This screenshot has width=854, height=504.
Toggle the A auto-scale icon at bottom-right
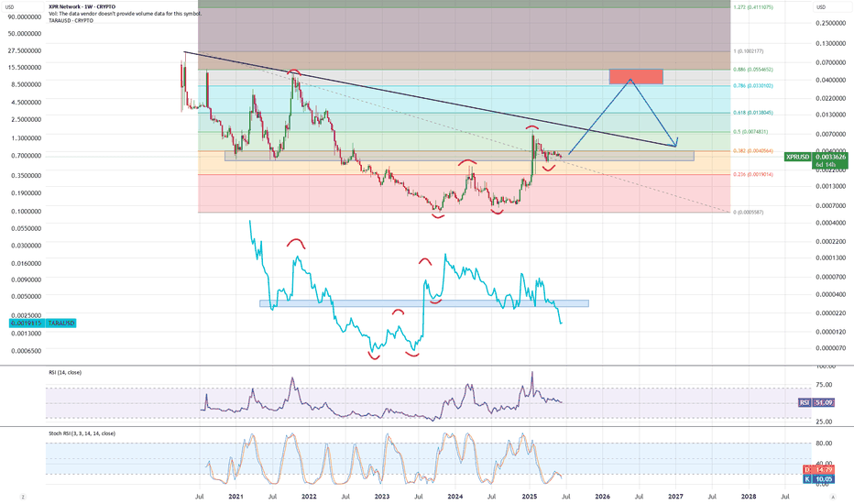coord(832,497)
